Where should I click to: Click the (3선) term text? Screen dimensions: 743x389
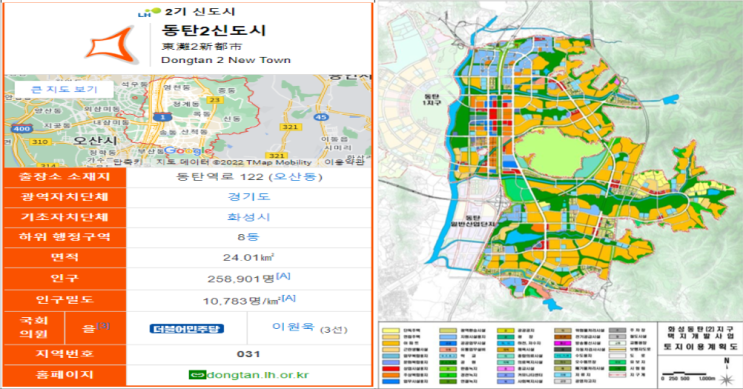pos(334,330)
